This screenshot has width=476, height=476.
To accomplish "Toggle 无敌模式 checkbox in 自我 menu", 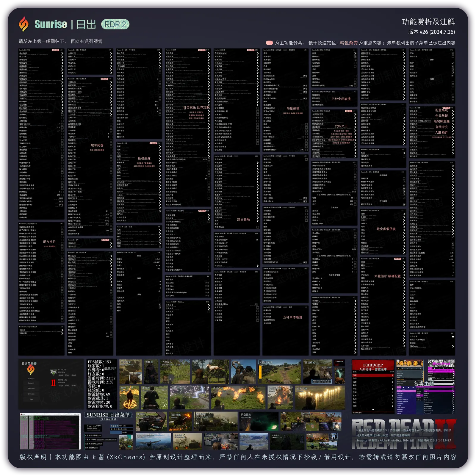I will 62,115.
